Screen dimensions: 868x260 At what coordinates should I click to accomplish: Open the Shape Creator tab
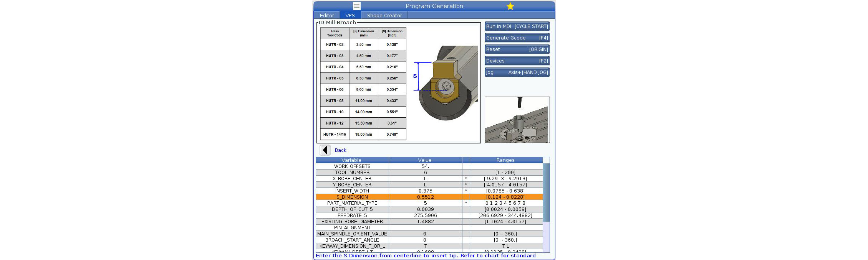[x=384, y=15]
